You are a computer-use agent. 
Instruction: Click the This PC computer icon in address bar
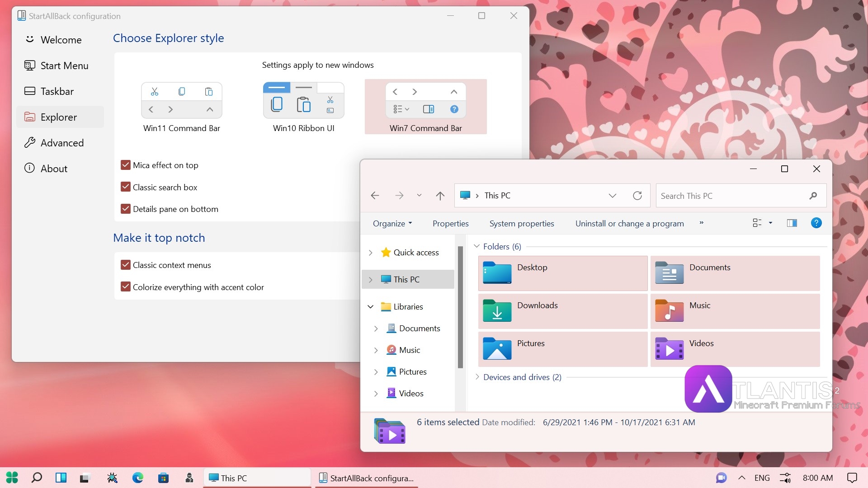465,195
